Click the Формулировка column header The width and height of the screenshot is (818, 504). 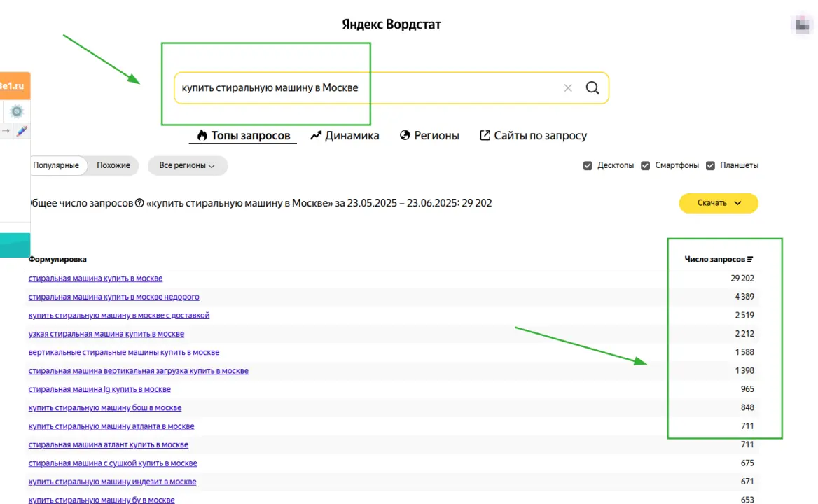tap(57, 259)
